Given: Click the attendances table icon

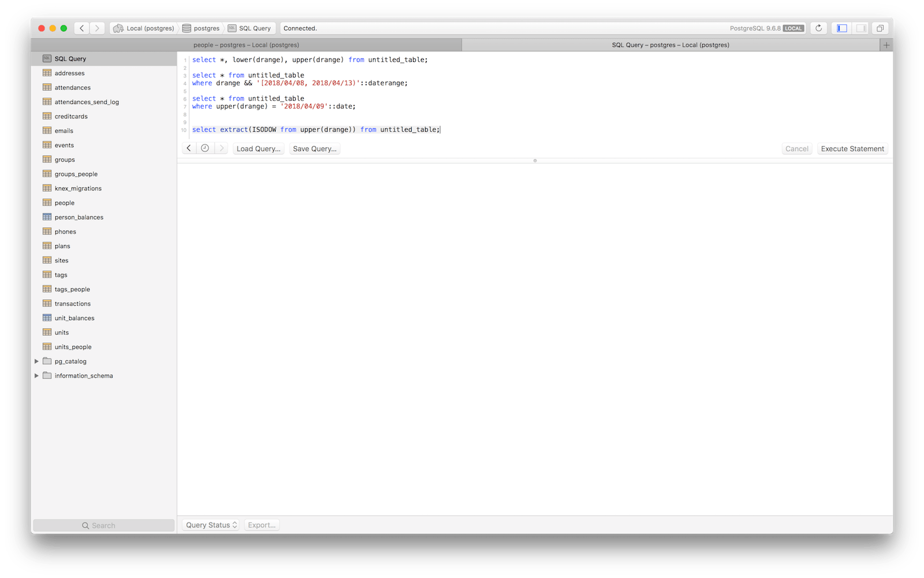Looking at the screenshot, I should click(x=47, y=87).
